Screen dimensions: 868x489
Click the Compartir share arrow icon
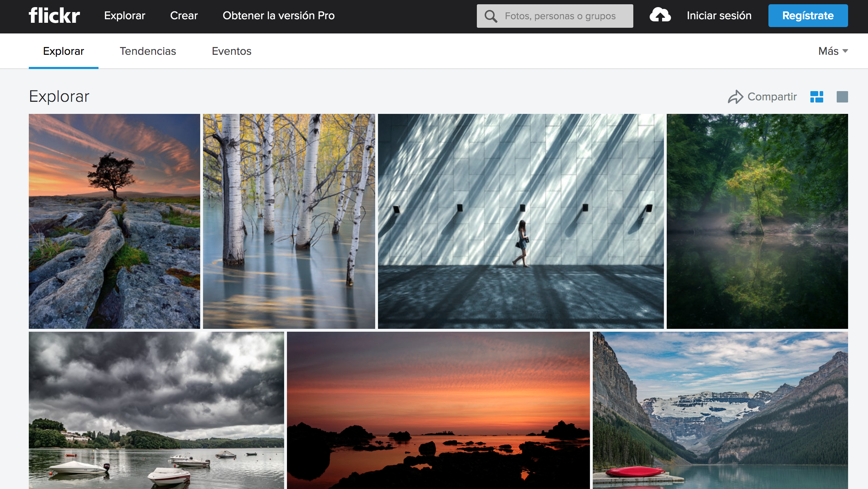tap(735, 97)
